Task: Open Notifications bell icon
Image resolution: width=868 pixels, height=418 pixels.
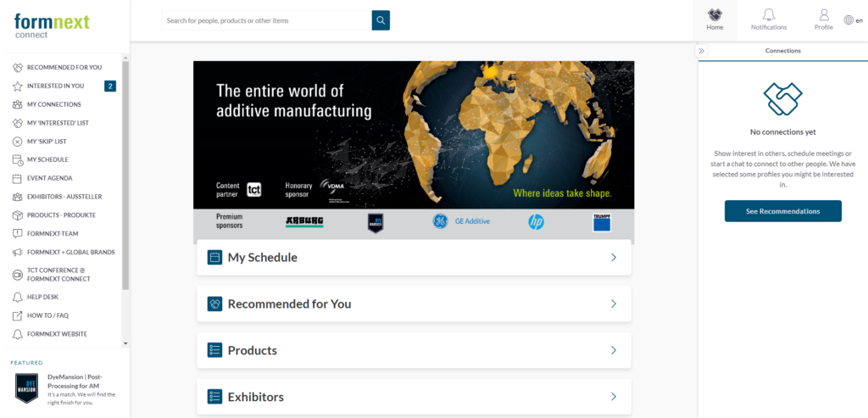Action: pos(768,15)
